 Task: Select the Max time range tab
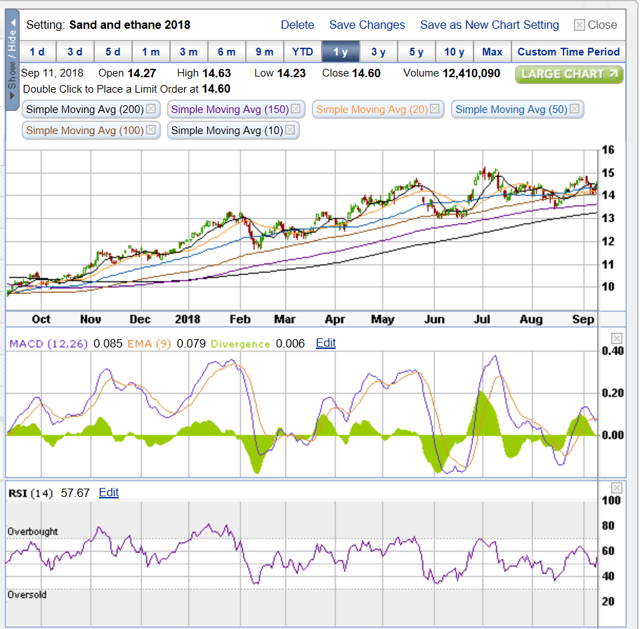(492, 52)
